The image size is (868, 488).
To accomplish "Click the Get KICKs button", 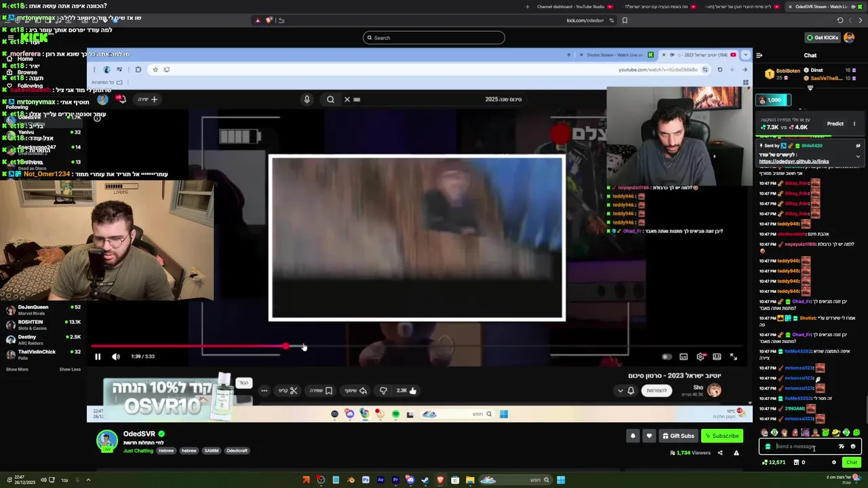I will (x=823, y=38).
